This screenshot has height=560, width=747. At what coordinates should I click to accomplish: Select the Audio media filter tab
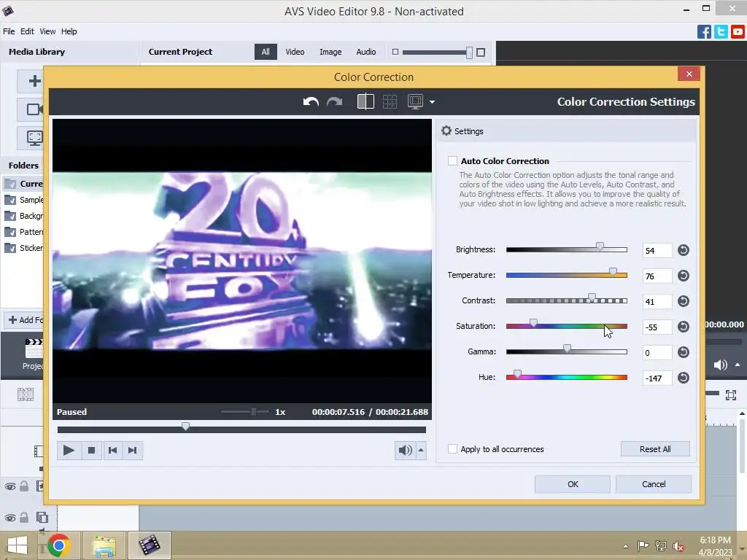366,52
